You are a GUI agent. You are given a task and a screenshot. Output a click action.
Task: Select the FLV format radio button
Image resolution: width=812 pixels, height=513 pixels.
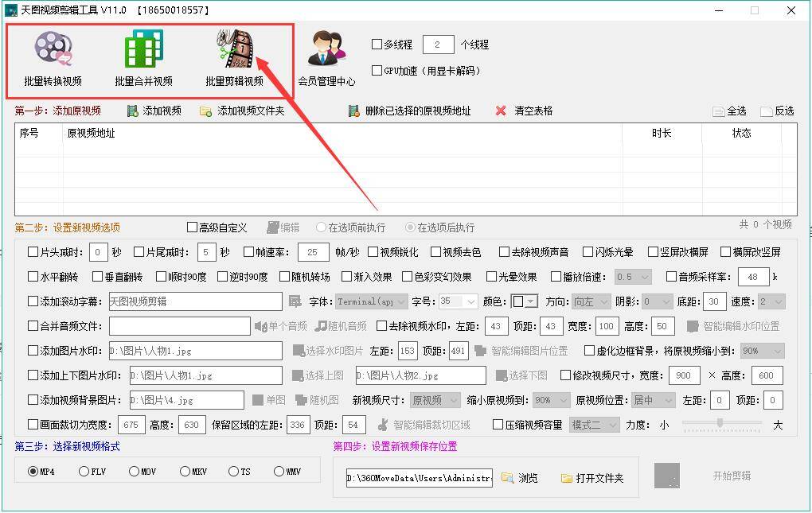84,471
